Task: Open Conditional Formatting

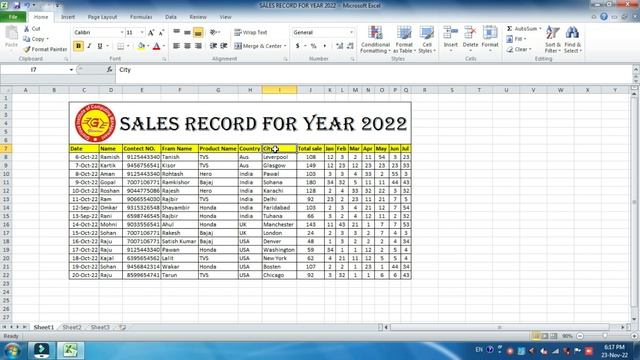Action: click(x=375, y=39)
